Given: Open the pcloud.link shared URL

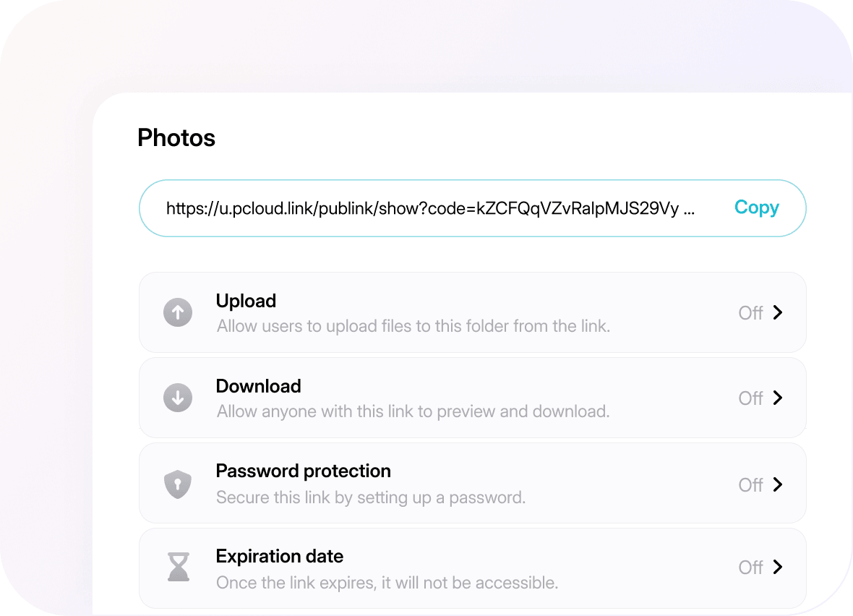Looking at the screenshot, I should click(429, 208).
